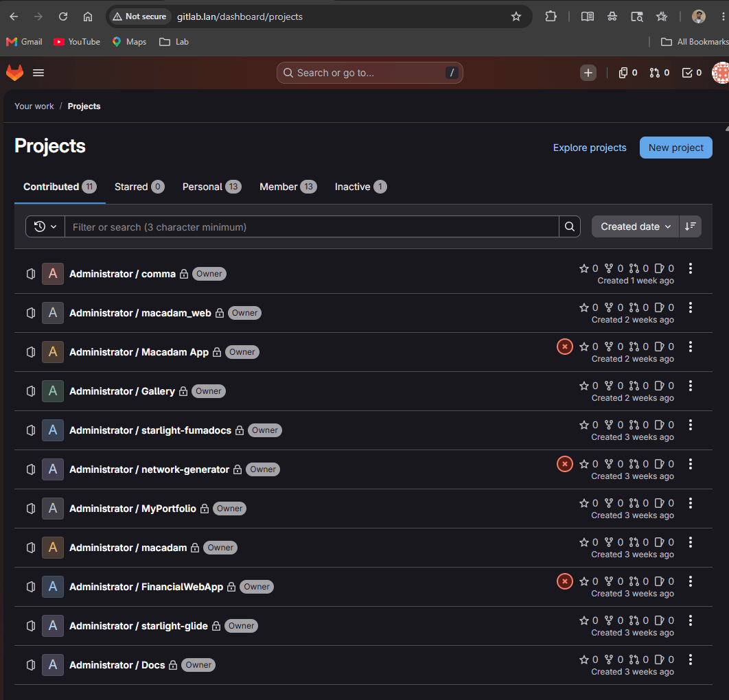The image size is (729, 700).
Task: Open actions menu for Gallery project
Action: tap(691, 385)
